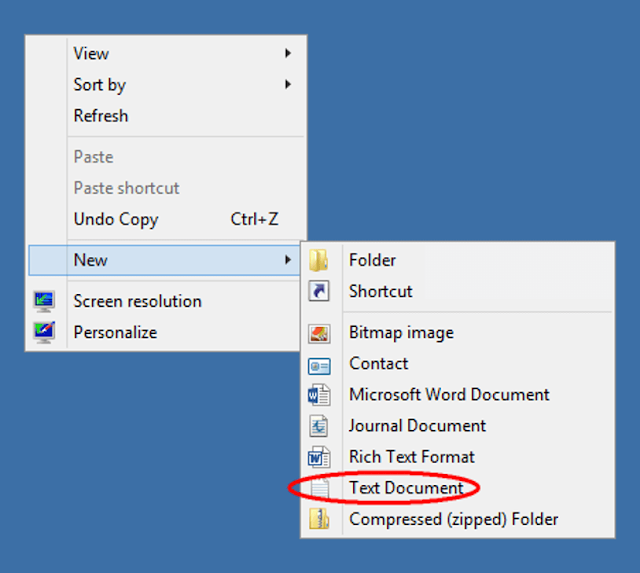Click the Journal Document icon
The width and height of the screenshot is (640, 573).
click(x=319, y=426)
